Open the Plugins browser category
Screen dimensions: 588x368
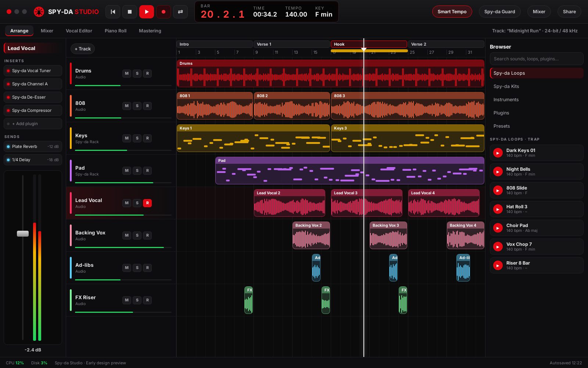(536, 113)
